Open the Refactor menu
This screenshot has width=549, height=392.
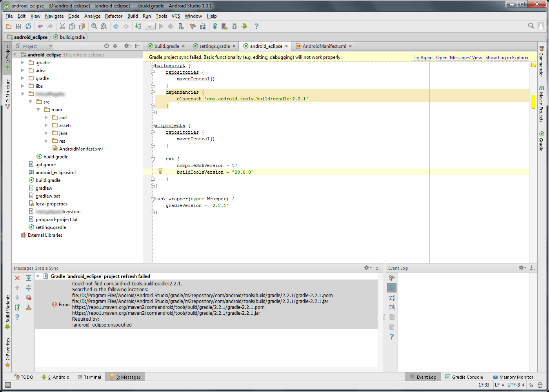[x=114, y=16]
